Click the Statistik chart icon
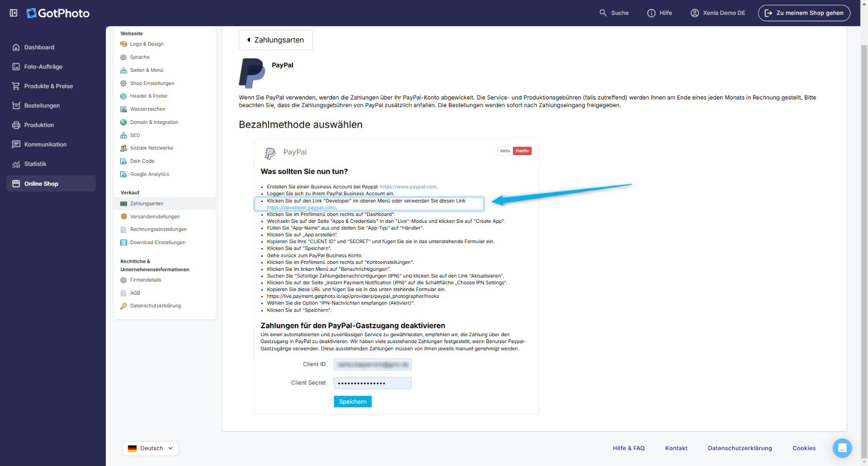Screen dimensions: 868x466 16,164
